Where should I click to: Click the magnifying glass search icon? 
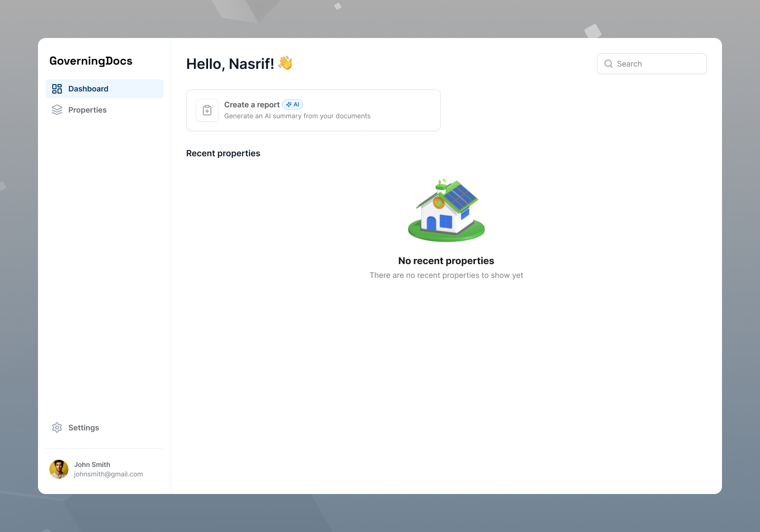click(x=608, y=64)
